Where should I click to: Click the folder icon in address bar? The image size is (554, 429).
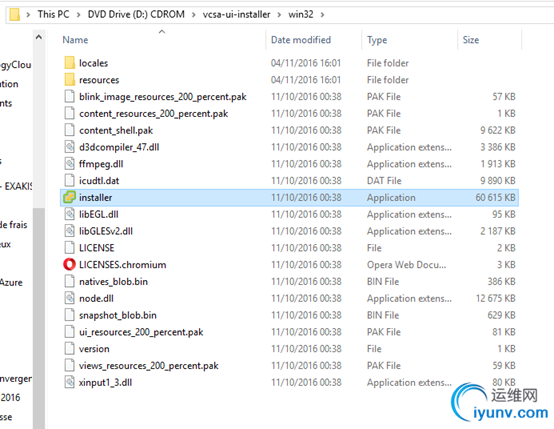tap(14, 14)
